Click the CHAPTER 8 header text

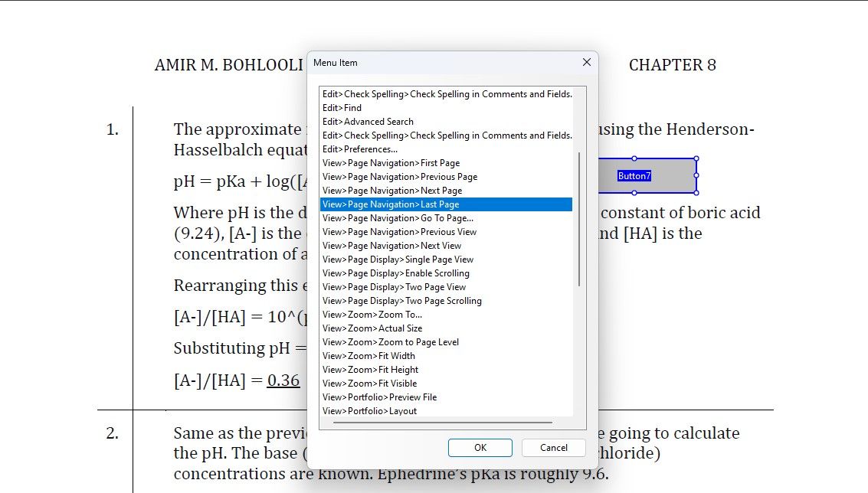(672, 65)
